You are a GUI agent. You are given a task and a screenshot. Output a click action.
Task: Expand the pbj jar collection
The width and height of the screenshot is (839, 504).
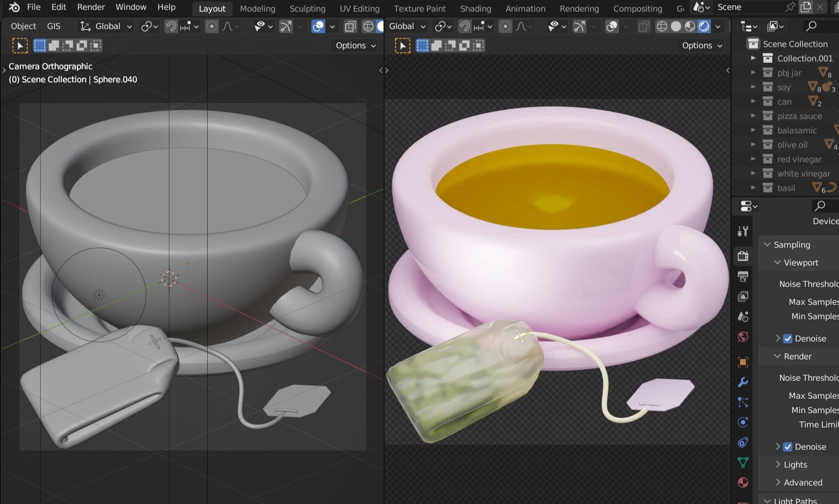click(x=753, y=73)
